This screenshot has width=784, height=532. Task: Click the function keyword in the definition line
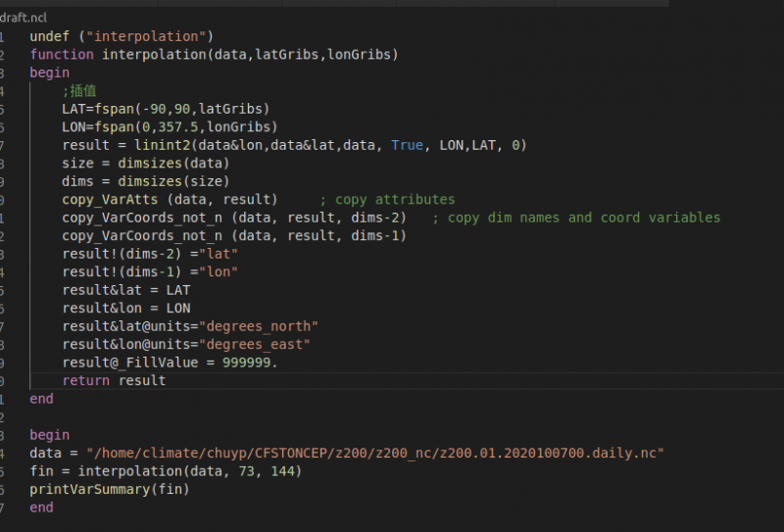[62, 54]
